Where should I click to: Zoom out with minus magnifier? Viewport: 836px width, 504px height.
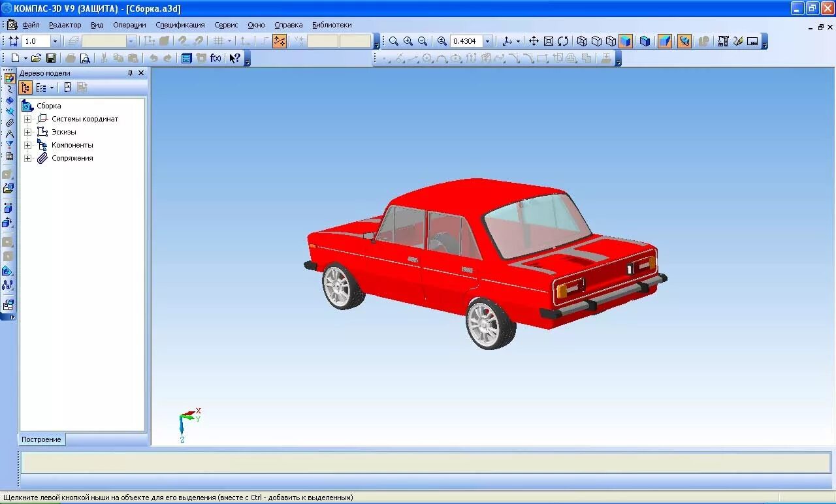click(423, 41)
